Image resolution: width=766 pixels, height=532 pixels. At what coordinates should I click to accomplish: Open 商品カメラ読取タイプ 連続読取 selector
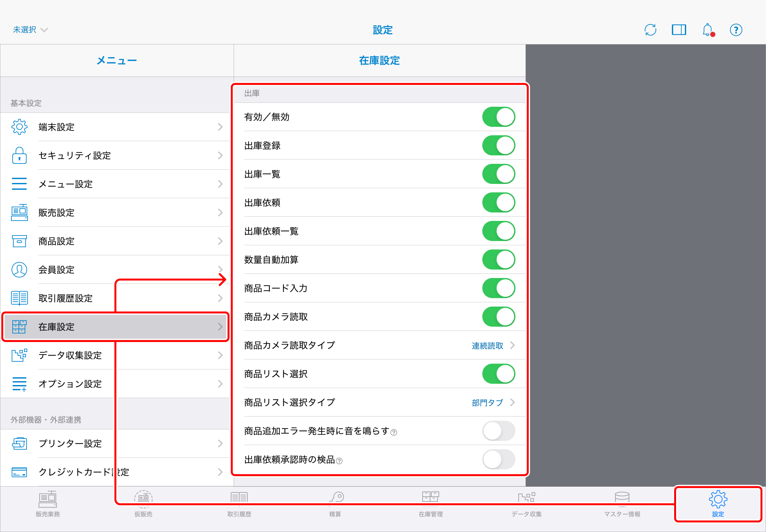click(493, 346)
